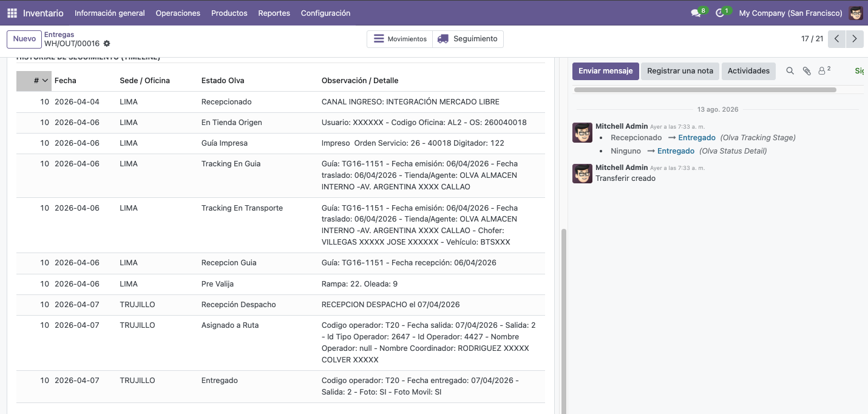Click the Movimientos hamburger icon
This screenshot has width=868, height=414.
[379, 39]
